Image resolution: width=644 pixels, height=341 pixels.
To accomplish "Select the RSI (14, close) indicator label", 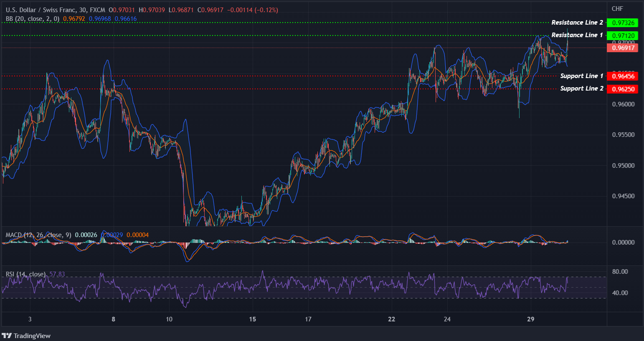I will [x=25, y=274].
